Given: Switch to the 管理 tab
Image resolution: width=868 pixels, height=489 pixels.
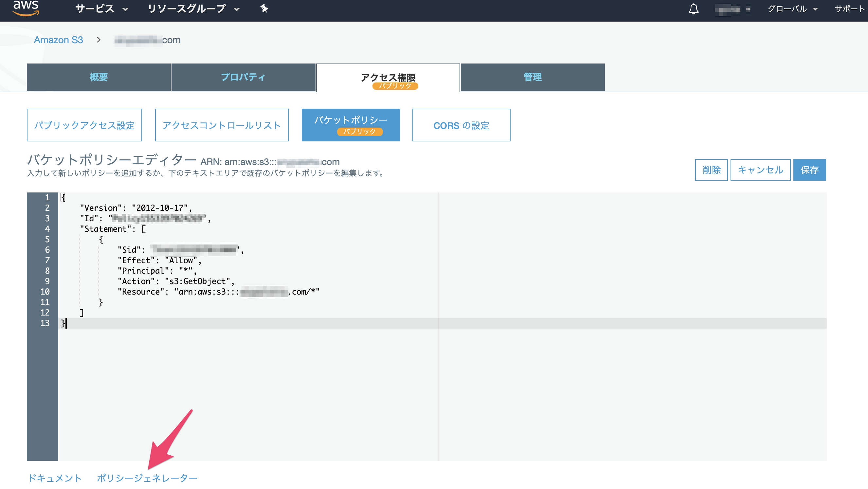Looking at the screenshot, I should (533, 77).
